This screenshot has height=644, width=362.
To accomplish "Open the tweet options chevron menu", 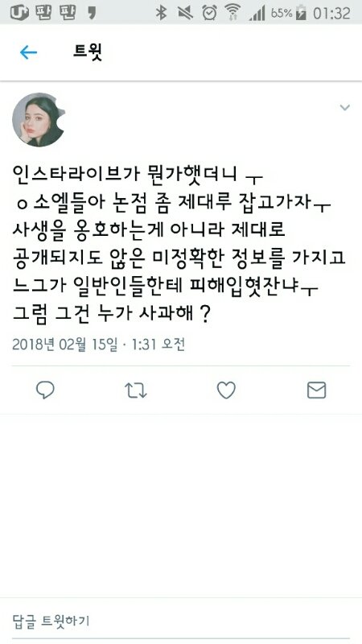I will 345,108.
